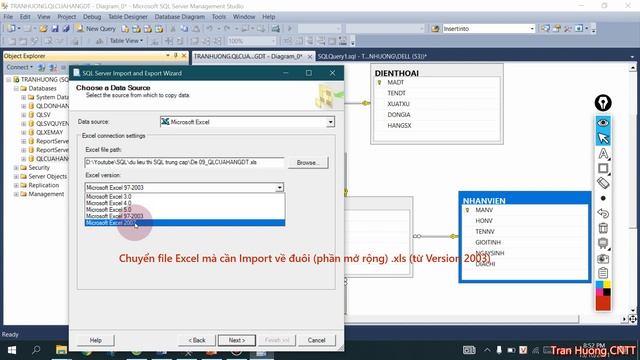Image resolution: width=640 pixels, height=360 pixels.
Task: Open the Windows Start menu
Action: pyautogui.click(x=12, y=350)
